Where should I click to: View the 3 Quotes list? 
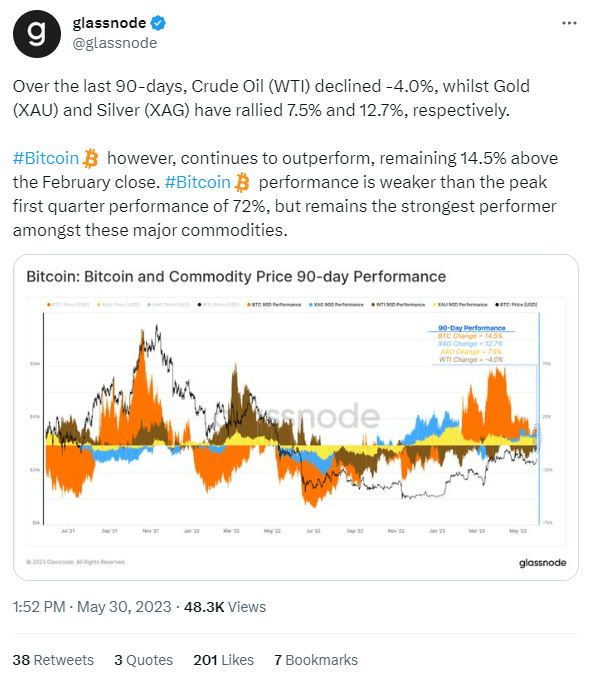[144, 660]
